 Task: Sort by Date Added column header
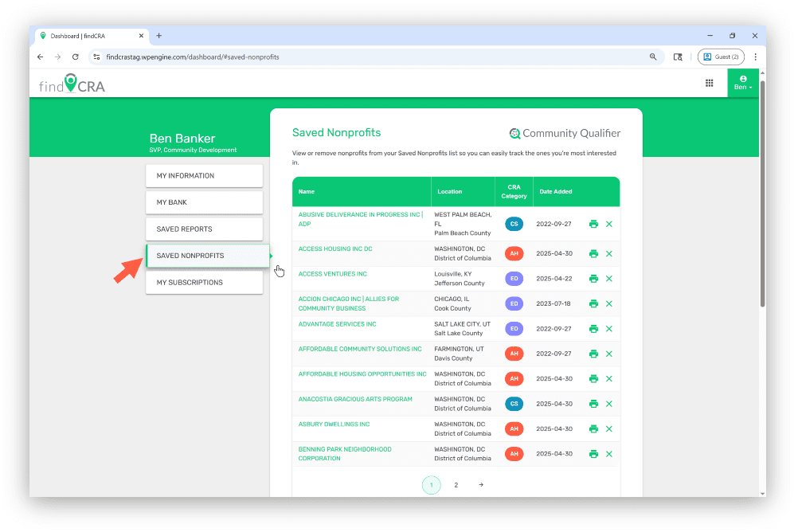(556, 192)
